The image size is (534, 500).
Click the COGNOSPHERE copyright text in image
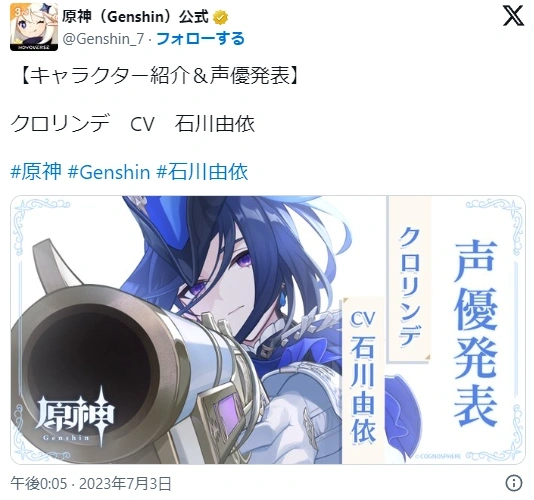coord(438,456)
